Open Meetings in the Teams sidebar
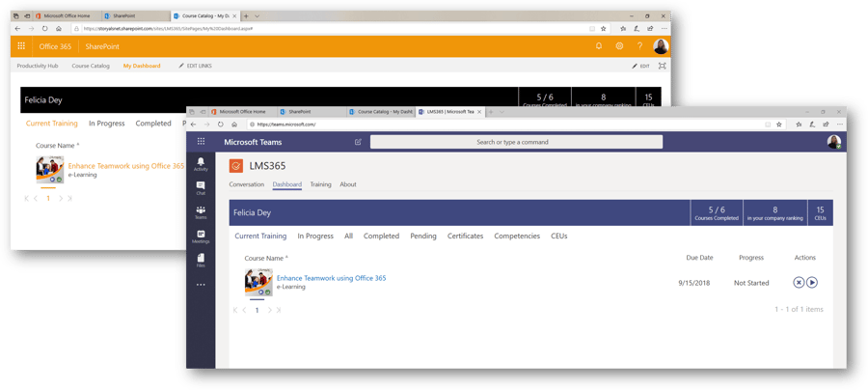The width and height of the screenshot is (868, 390). click(201, 237)
